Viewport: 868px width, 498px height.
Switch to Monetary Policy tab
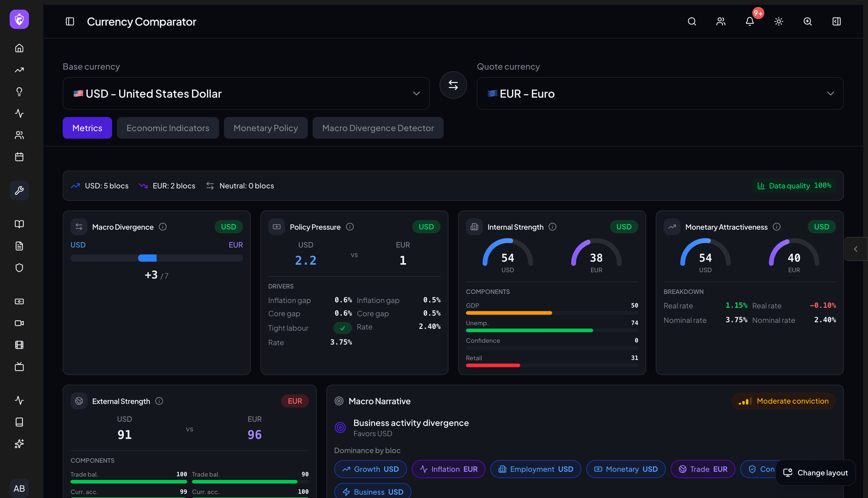tap(266, 128)
